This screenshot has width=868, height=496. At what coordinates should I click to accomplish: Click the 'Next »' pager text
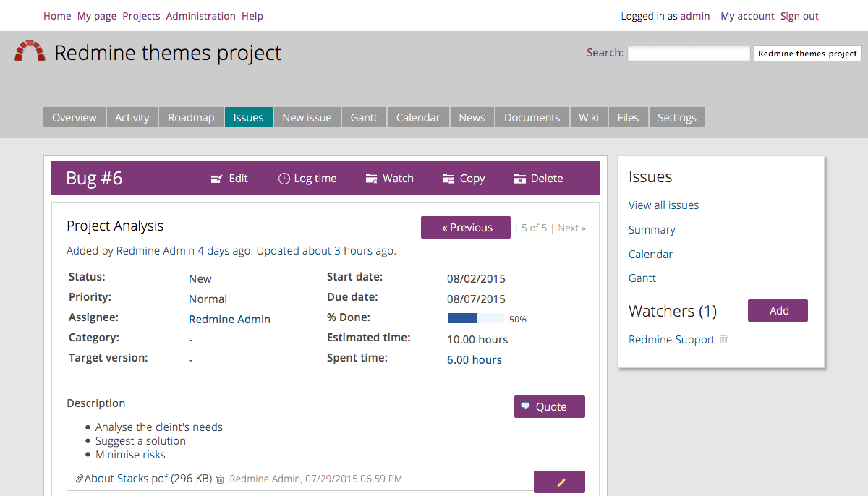(572, 228)
